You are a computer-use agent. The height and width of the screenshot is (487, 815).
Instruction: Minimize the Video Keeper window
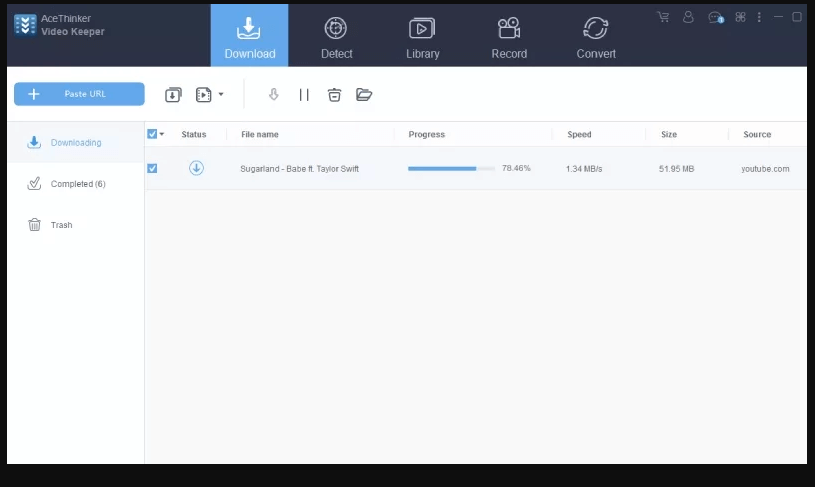778,17
